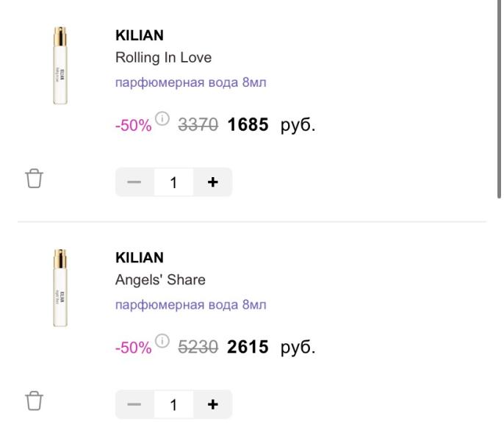Click the Angels' Share bottle thumbnail
Screen dimensions: 504x441
60,288
